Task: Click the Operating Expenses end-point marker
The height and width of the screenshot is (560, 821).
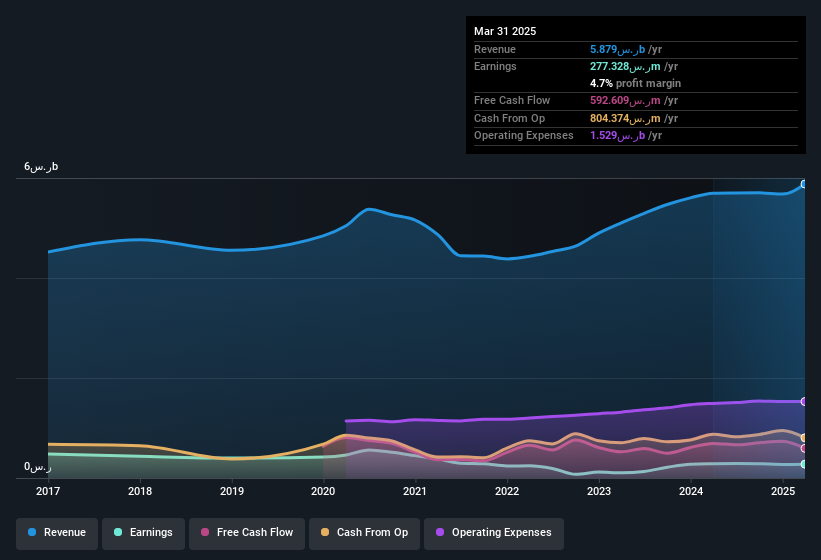Action: [804, 401]
